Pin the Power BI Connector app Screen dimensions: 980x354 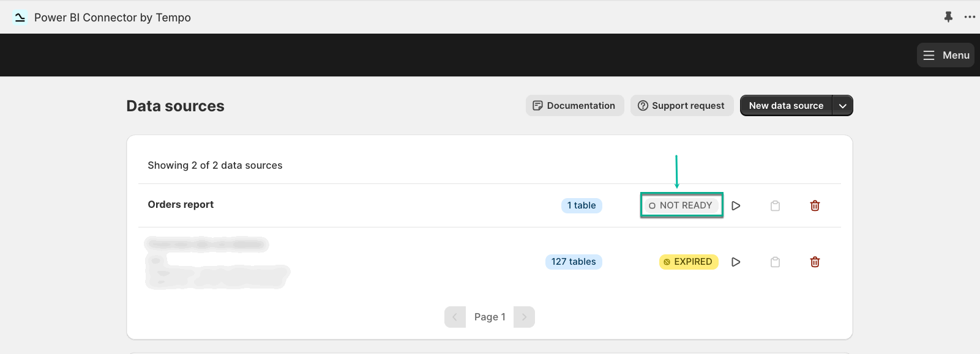click(948, 17)
